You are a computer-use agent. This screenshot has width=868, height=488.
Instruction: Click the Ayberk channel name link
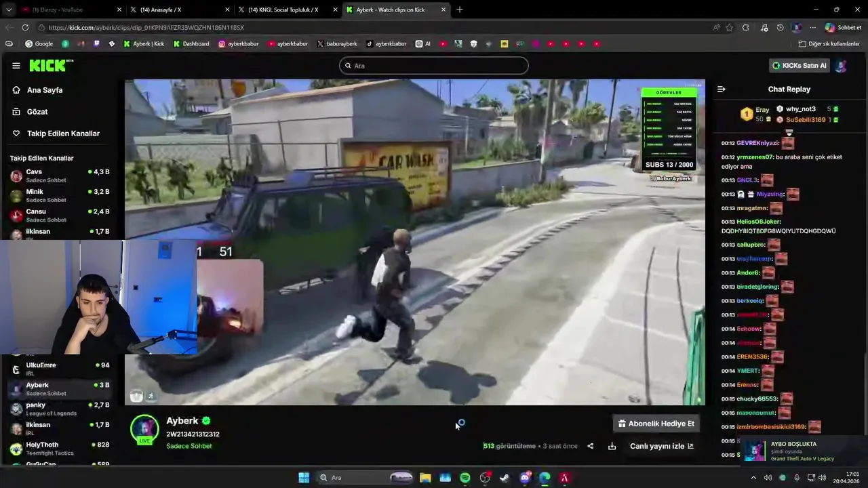182,421
